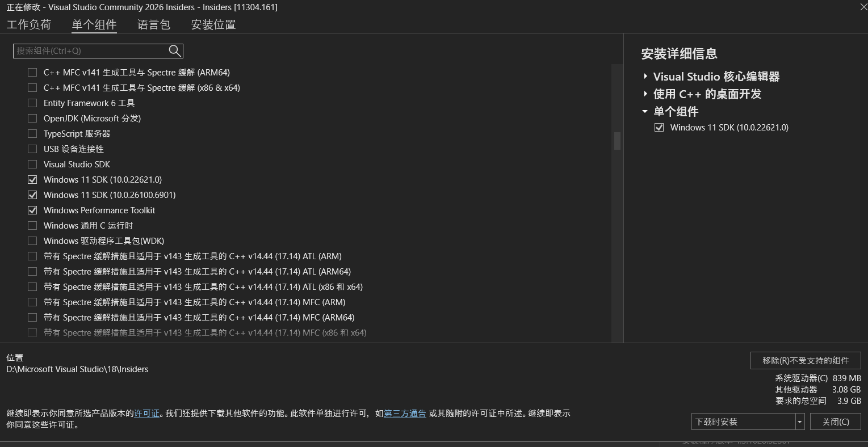Uncheck Windows 11 SDK in install details
Screen dimensions: 868x447
(659, 127)
